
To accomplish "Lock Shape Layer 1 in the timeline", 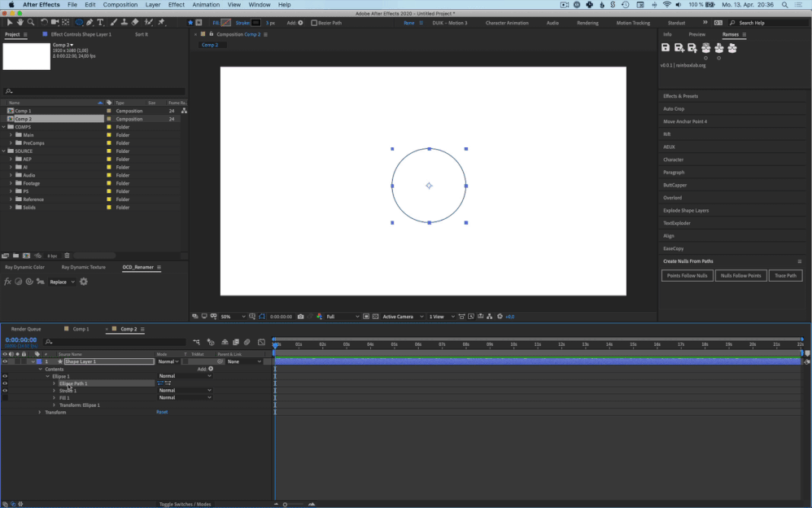I will click(x=23, y=361).
